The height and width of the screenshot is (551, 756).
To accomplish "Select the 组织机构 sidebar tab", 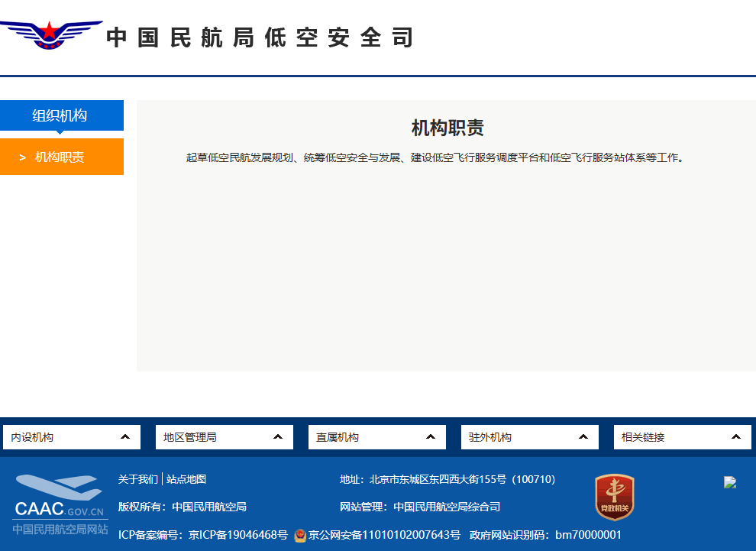I will 62,115.
